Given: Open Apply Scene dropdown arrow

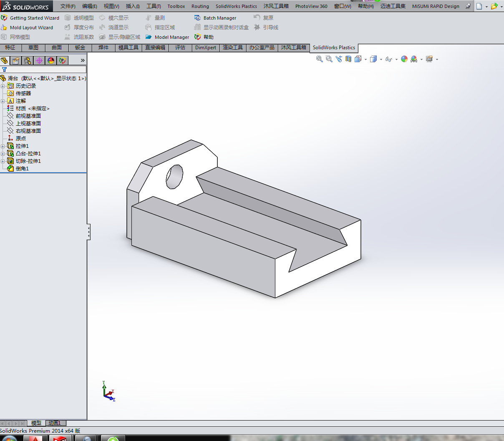Looking at the screenshot, I should 421,59.
